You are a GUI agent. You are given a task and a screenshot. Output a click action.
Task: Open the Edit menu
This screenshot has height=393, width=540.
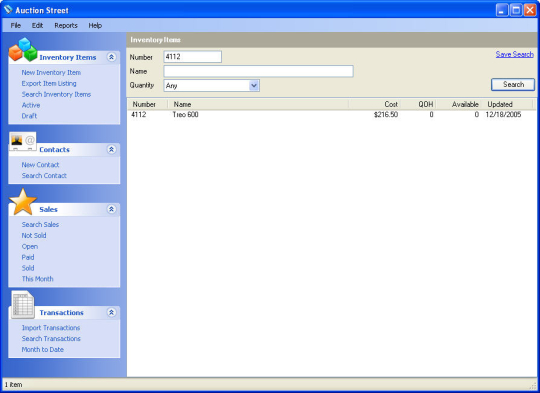point(37,25)
